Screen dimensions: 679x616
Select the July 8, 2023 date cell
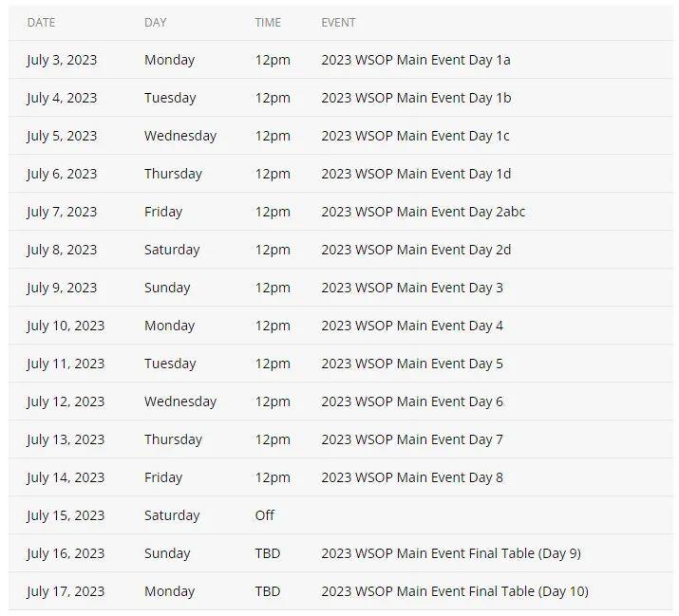tap(62, 250)
